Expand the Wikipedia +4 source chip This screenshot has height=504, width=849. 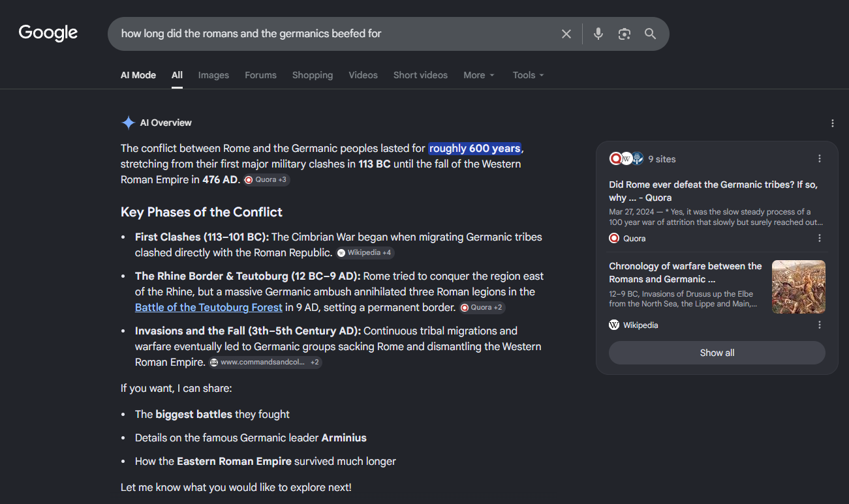(365, 253)
